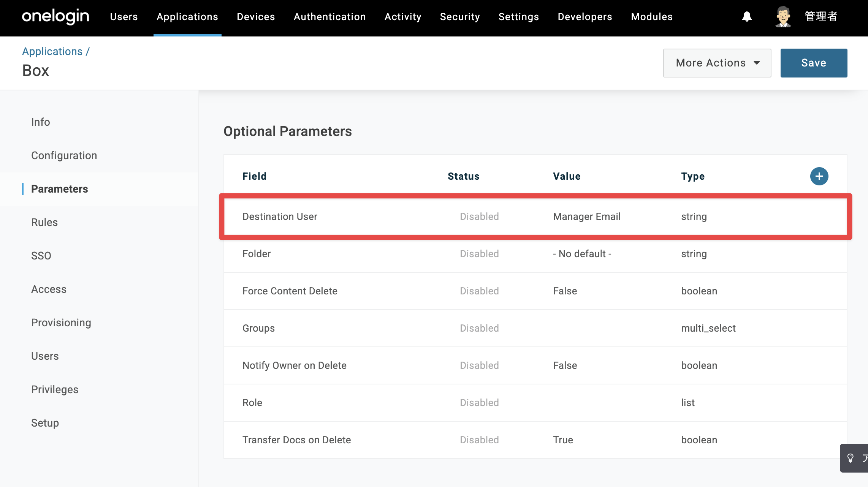Viewport: 868px width, 487px height.
Task: Open the Force Content Delete parameter
Action: [535, 291]
